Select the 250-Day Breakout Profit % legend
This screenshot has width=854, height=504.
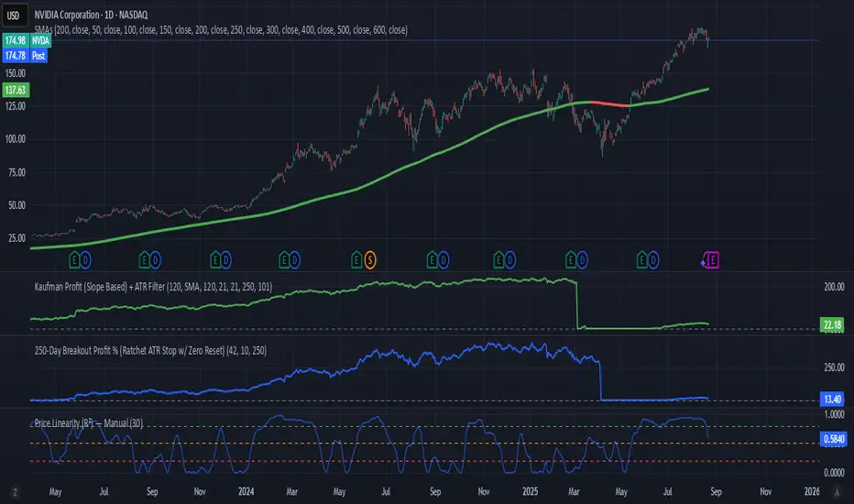coord(150,350)
